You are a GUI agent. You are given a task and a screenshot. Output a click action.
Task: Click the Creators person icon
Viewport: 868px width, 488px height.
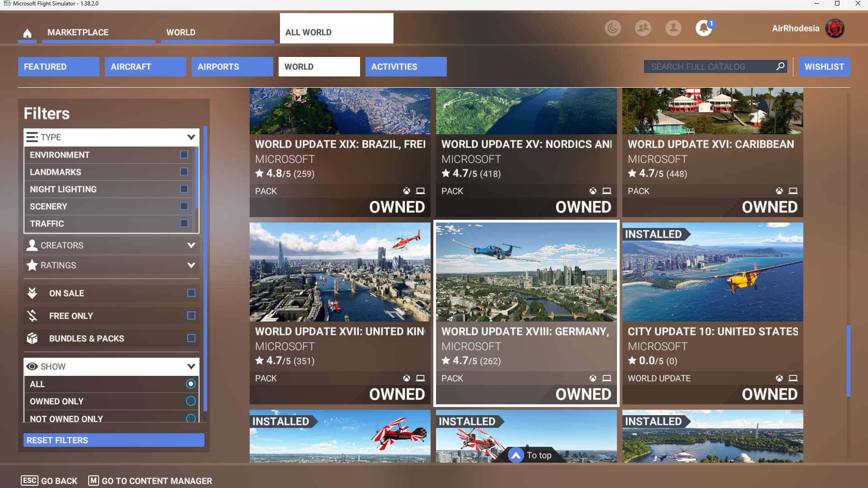[32, 245]
